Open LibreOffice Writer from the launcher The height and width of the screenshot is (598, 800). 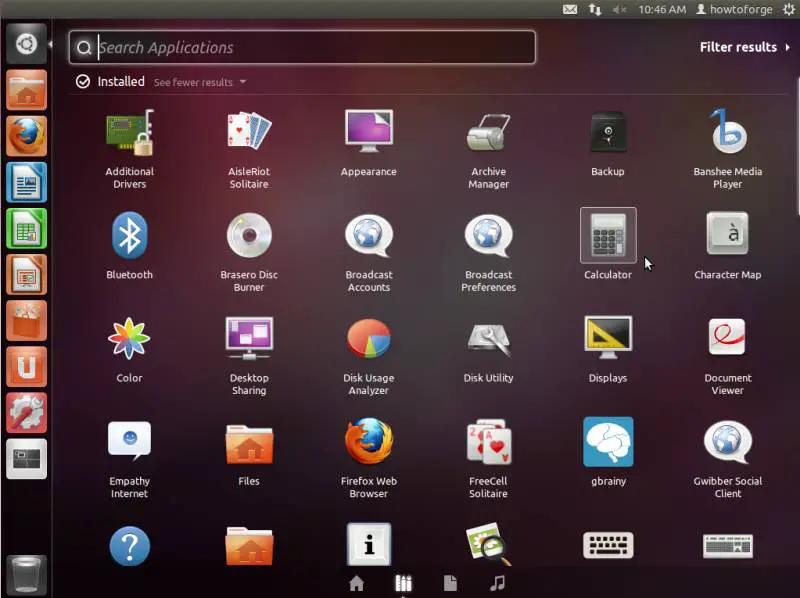(x=27, y=182)
